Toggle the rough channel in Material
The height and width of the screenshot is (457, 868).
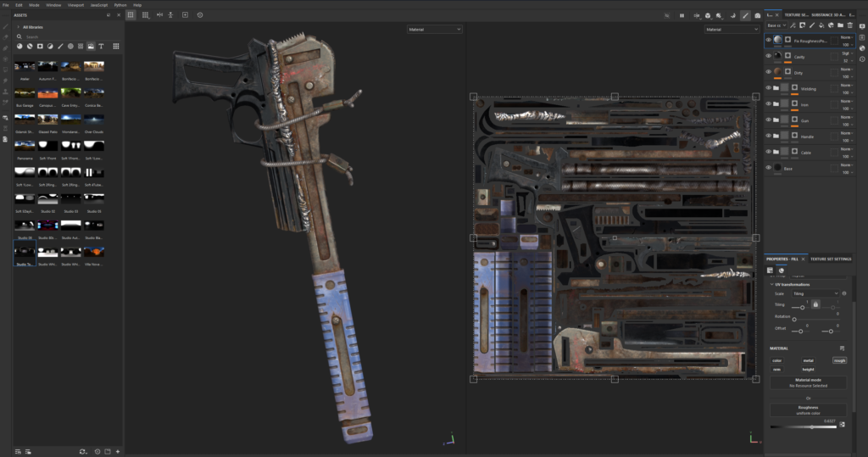[839, 360]
